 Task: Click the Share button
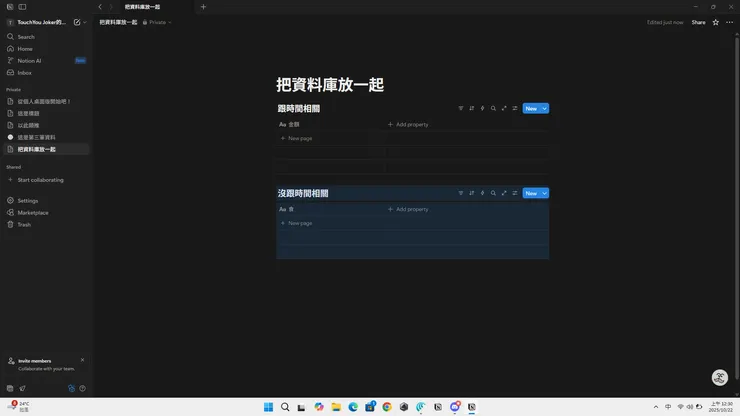coord(698,22)
